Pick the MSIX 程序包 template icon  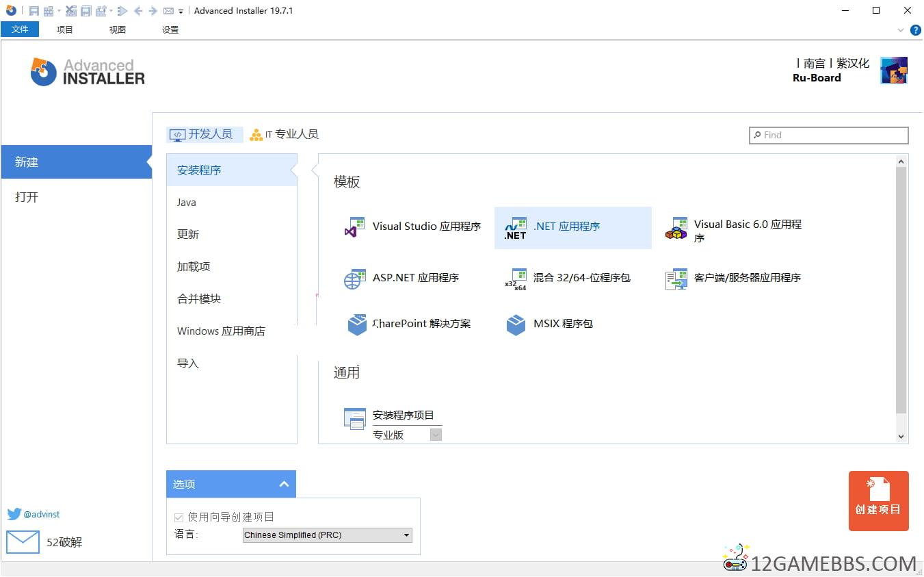click(x=516, y=324)
